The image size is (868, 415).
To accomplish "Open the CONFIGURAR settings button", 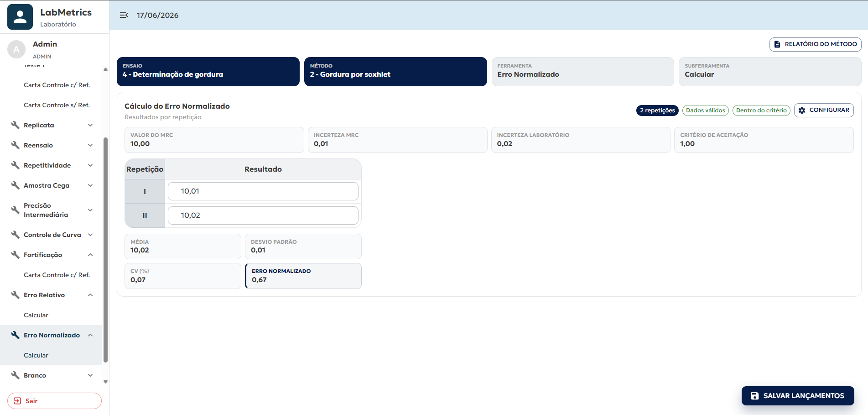I will (x=824, y=110).
